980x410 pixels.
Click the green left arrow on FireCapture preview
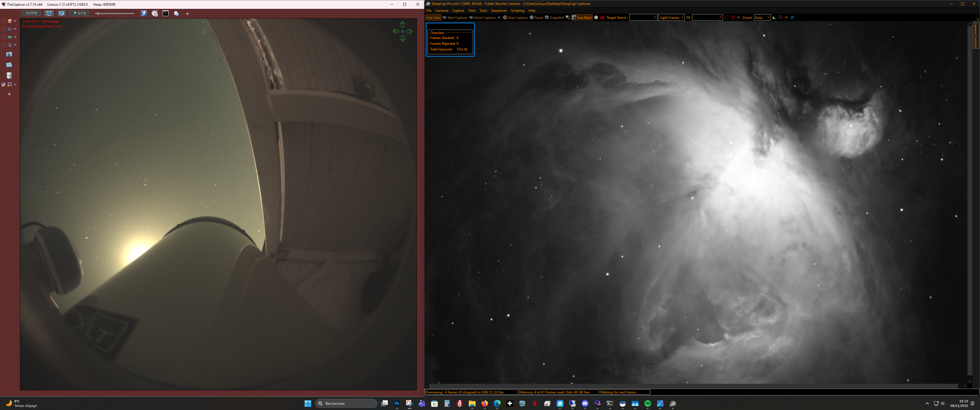click(x=396, y=32)
